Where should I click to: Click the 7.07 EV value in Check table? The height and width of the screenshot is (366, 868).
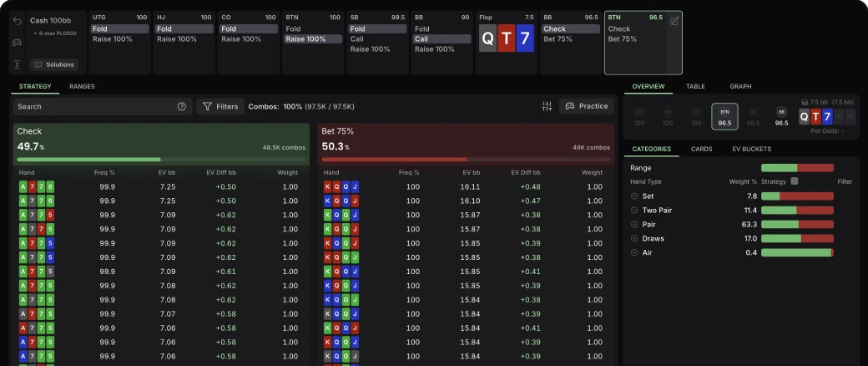(x=168, y=314)
